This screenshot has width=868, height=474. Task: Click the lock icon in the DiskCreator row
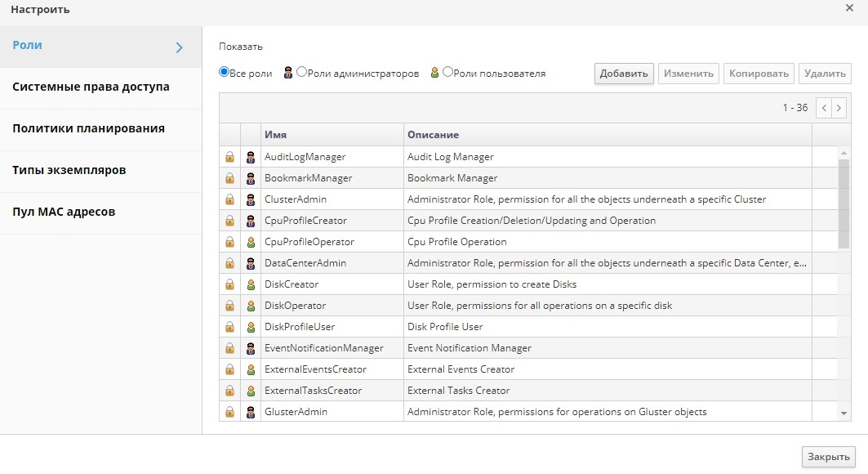point(229,284)
